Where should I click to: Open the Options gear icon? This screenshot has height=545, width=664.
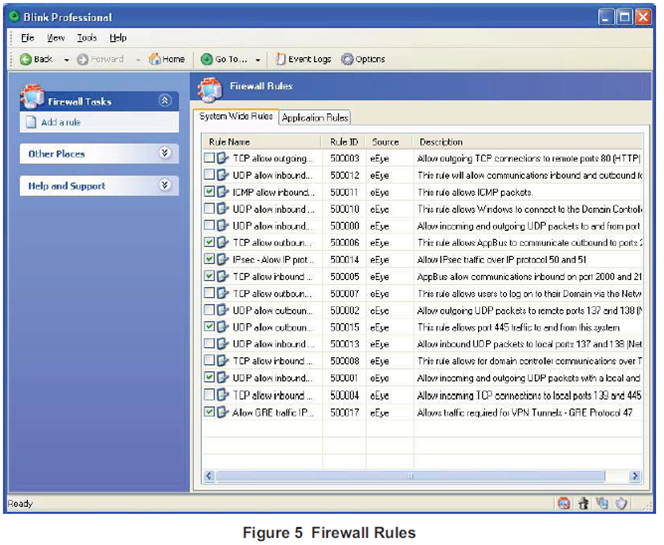347,59
